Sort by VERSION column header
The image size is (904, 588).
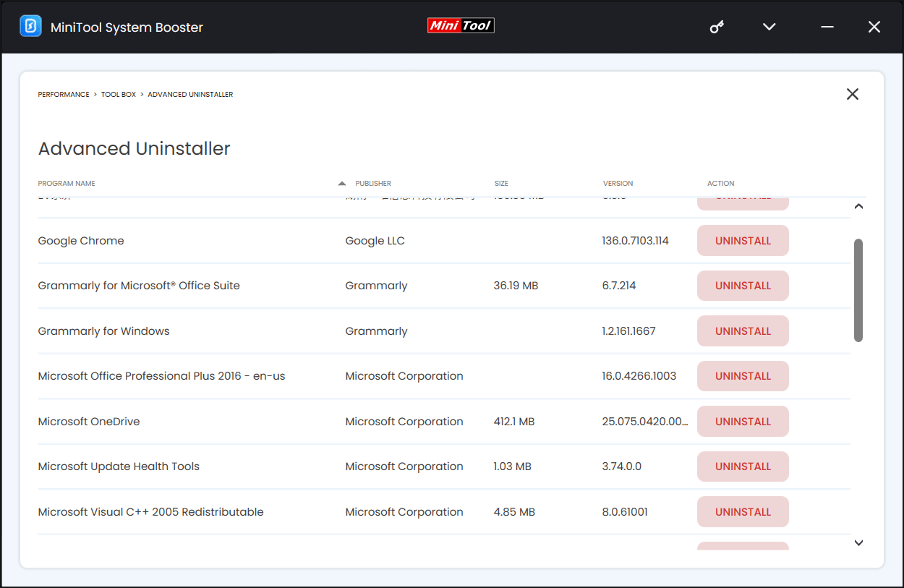[618, 184]
